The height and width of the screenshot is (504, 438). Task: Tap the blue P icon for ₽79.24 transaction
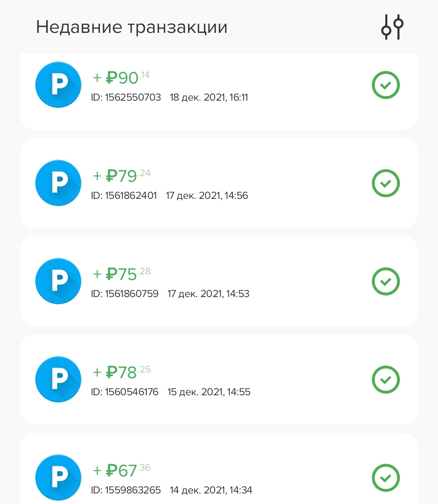point(58,183)
